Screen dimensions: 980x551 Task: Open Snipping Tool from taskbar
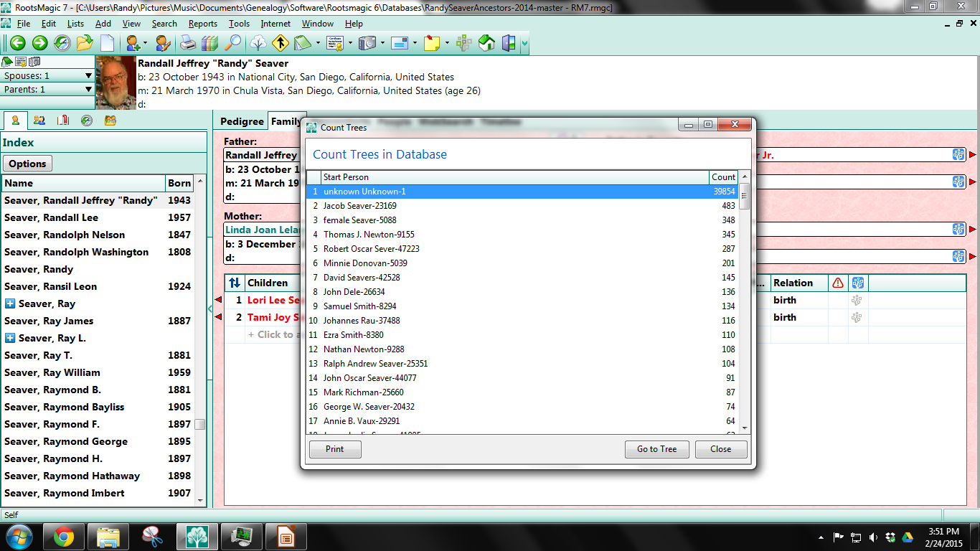[x=152, y=537]
